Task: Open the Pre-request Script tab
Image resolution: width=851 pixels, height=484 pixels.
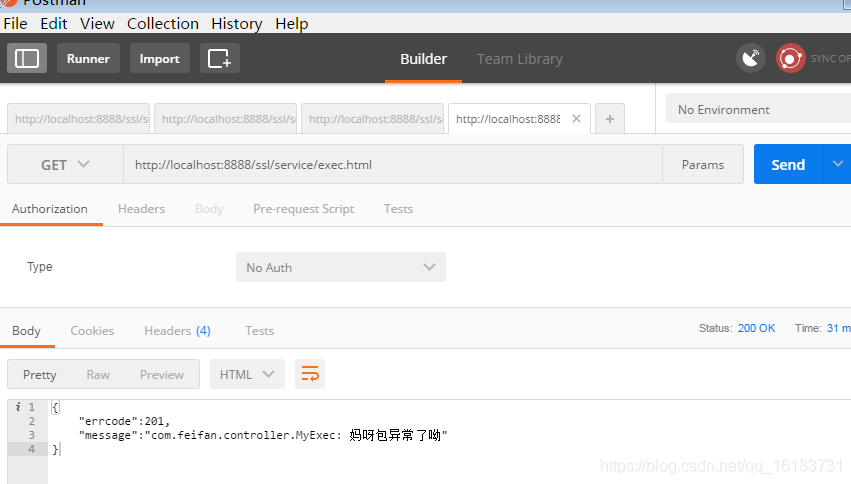Action: pyautogui.click(x=303, y=209)
